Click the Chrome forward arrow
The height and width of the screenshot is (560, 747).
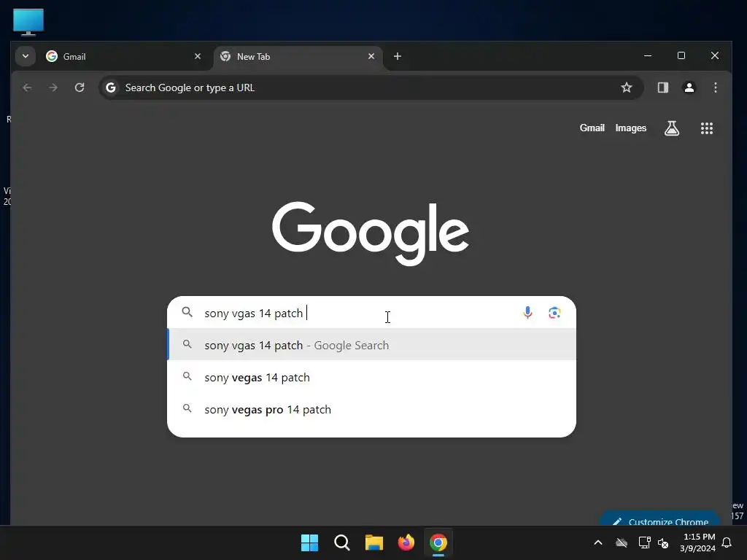click(53, 87)
